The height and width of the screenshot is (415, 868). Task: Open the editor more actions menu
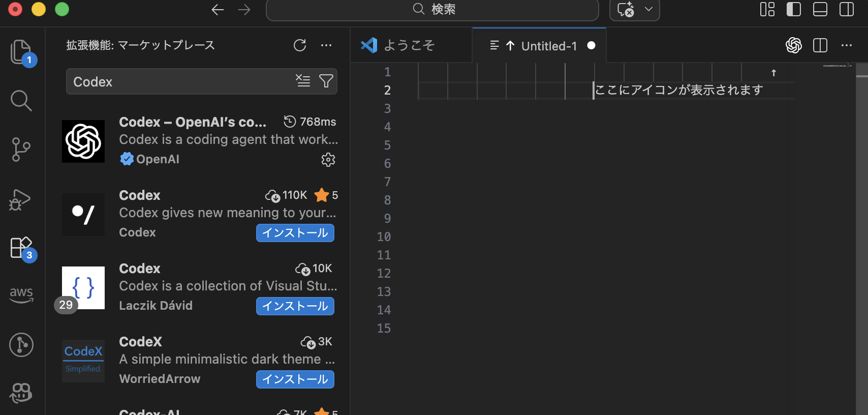[x=847, y=45]
